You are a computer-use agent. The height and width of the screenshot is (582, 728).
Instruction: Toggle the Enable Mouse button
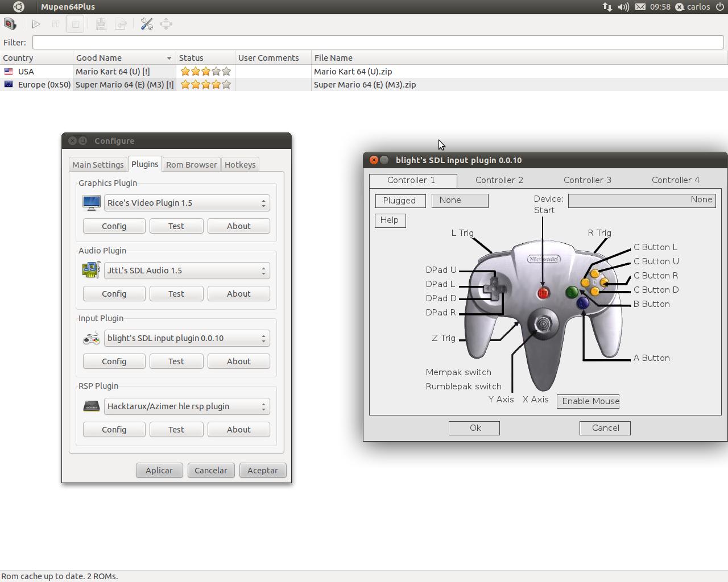pos(588,401)
